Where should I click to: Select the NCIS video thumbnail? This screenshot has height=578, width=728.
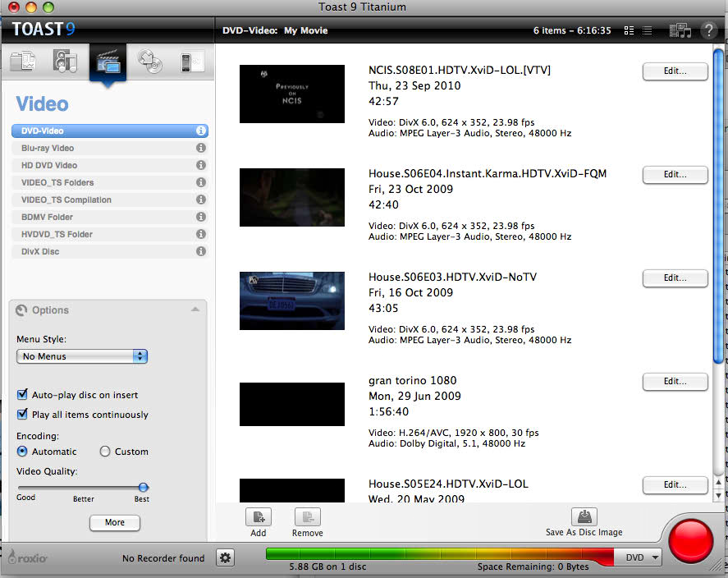pos(292,94)
